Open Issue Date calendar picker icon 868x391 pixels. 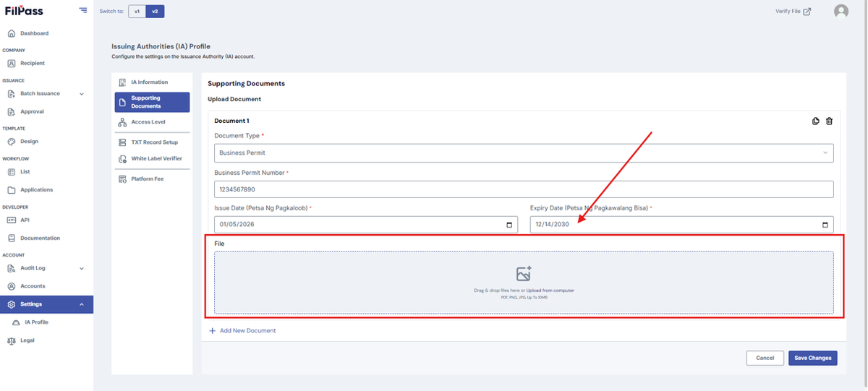tap(510, 224)
